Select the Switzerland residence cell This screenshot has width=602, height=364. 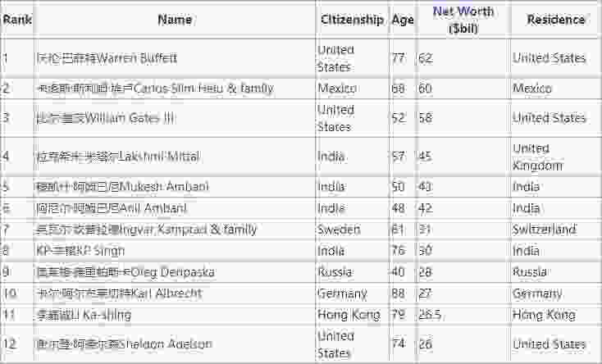(x=544, y=230)
